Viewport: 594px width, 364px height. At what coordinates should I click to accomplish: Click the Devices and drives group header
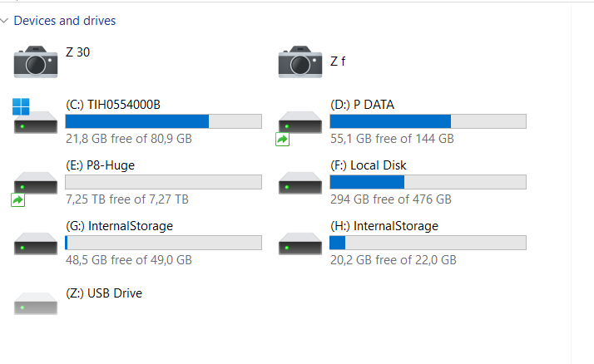[x=65, y=21]
